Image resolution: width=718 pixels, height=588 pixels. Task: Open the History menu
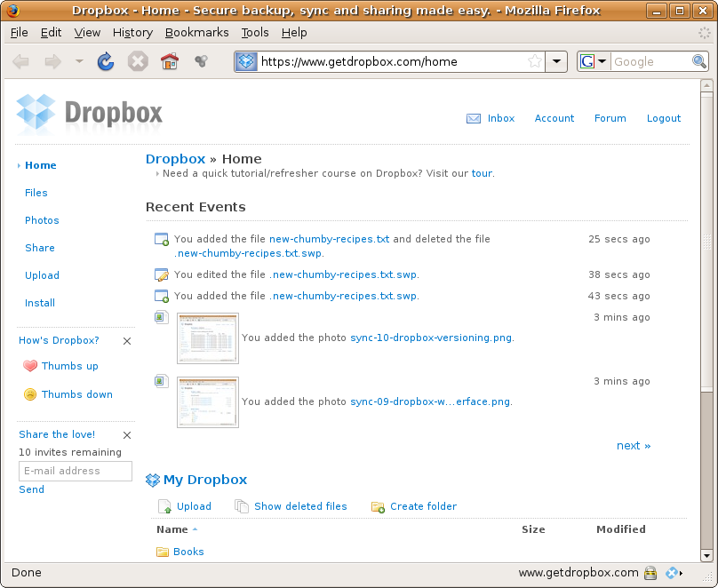tap(132, 32)
